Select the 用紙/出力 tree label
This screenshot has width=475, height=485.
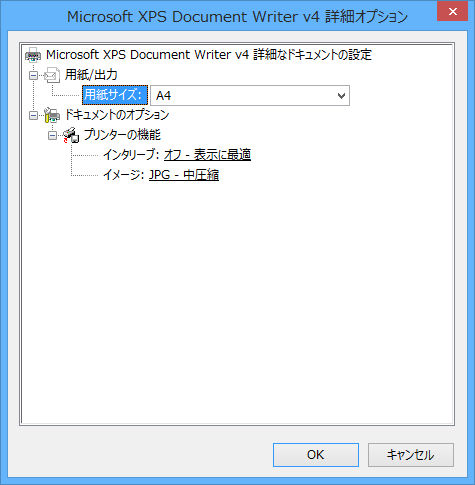click(91, 75)
